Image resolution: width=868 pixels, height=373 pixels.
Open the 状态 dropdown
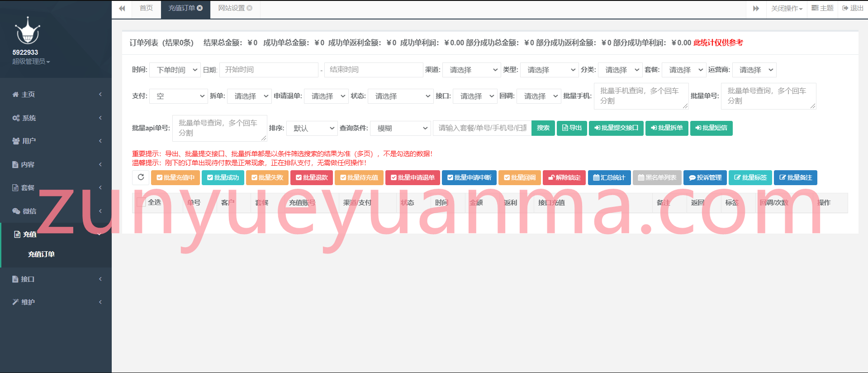401,96
